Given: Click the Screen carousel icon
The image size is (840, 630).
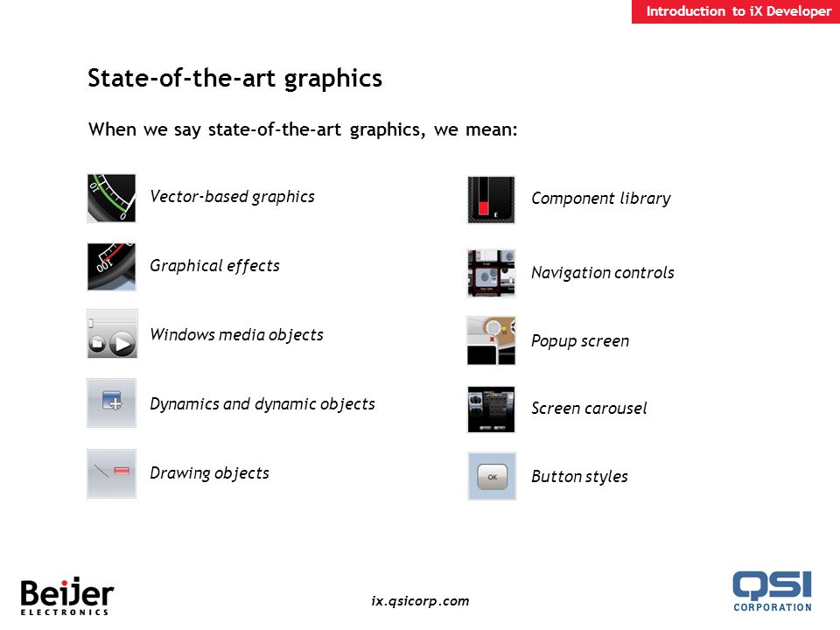Looking at the screenshot, I should 491,409.
